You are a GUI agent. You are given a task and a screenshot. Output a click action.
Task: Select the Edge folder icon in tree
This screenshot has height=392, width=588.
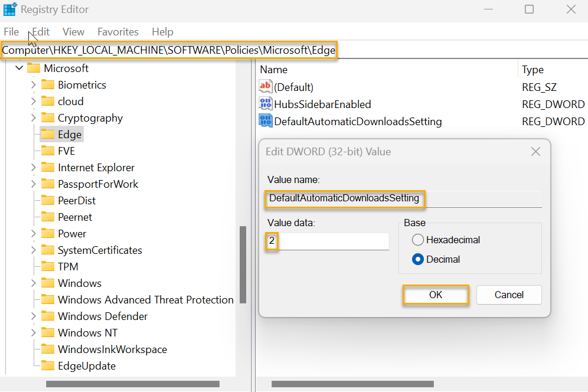(x=48, y=134)
